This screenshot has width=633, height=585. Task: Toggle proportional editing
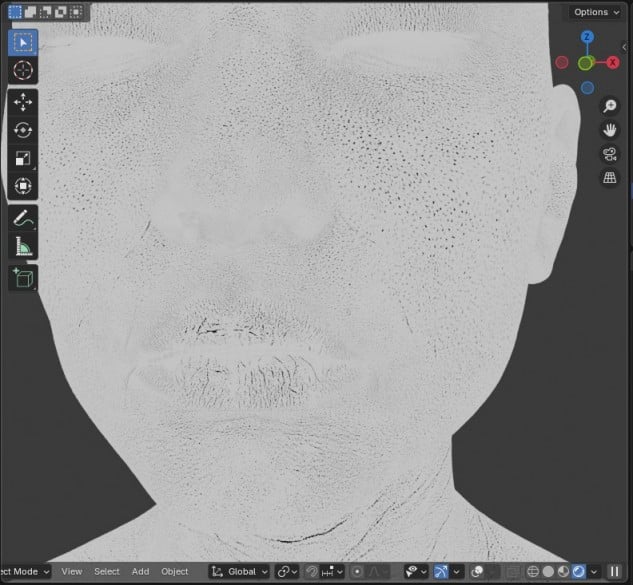click(x=357, y=571)
